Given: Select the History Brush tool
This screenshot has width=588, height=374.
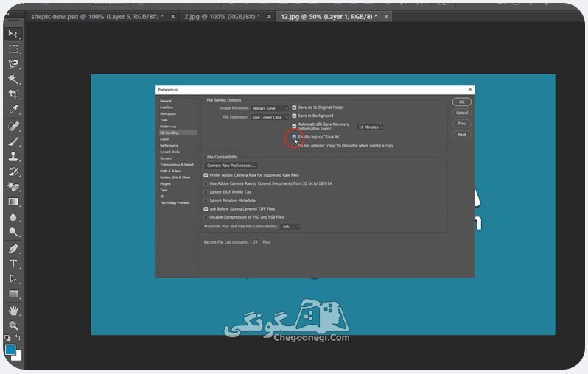Looking at the screenshot, I should coord(13,172).
